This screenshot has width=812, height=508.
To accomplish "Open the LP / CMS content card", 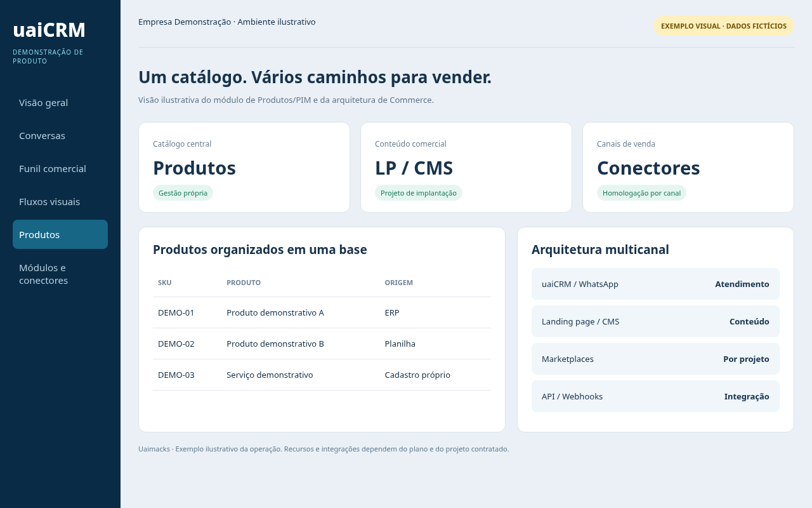I will [x=466, y=168].
